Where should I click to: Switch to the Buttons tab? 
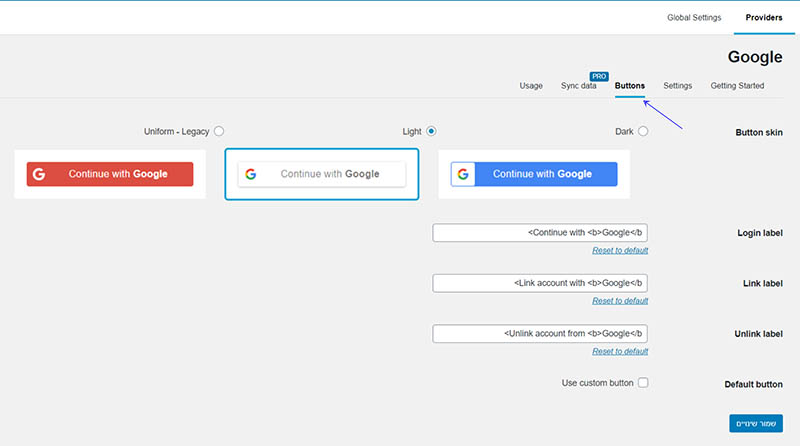(630, 86)
